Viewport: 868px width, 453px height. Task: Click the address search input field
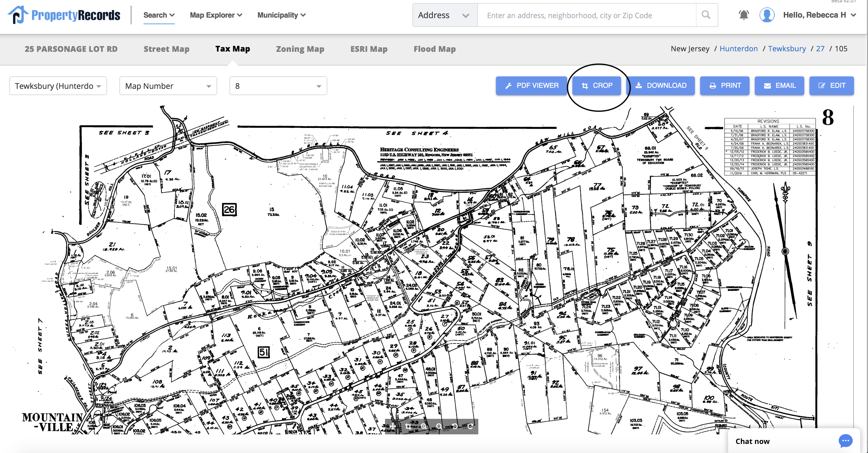pyautogui.click(x=573, y=15)
